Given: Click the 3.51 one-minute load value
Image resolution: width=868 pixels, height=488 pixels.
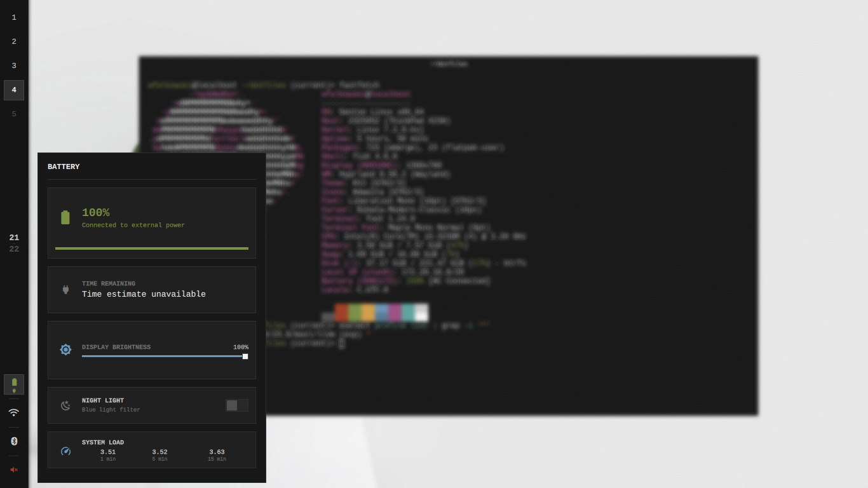Looking at the screenshot, I should (108, 452).
